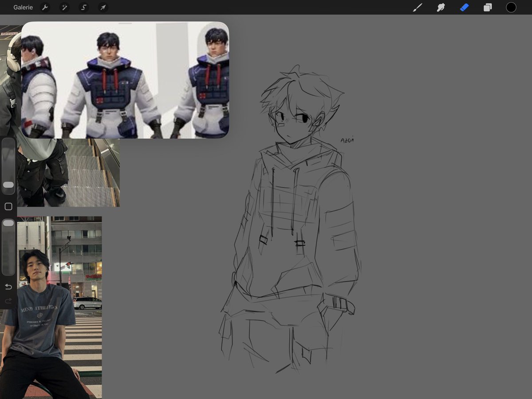The image size is (532, 399).
Task: Activate the Selection tool
Action: (x=83, y=7)
